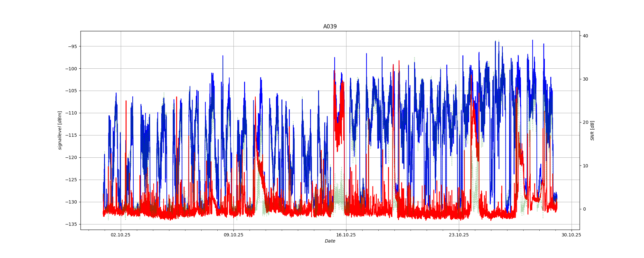Click the −95 signal level tick label

point(72,46)
